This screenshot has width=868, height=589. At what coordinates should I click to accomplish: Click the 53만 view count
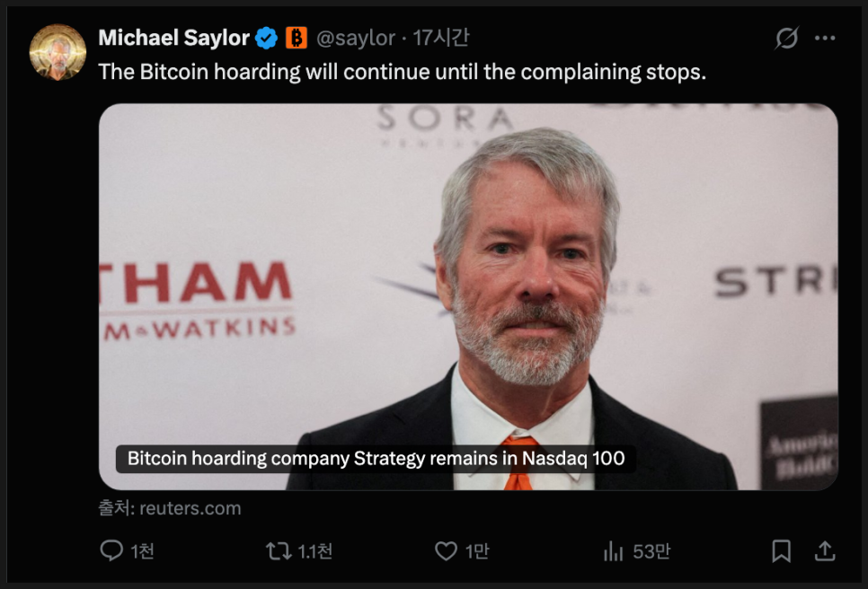pos(651,551)
